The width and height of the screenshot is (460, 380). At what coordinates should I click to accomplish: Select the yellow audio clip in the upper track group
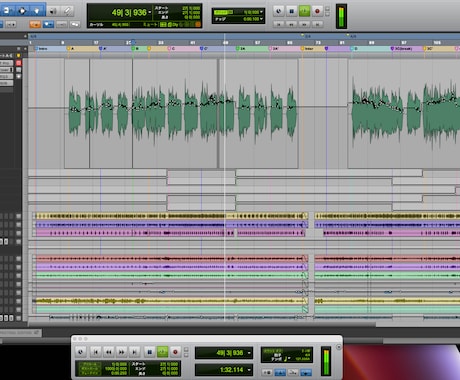click(170, 216)
